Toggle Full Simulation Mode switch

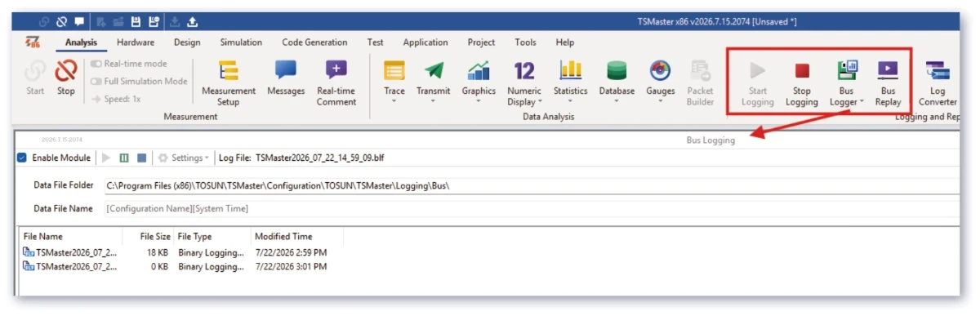point(96,81)
